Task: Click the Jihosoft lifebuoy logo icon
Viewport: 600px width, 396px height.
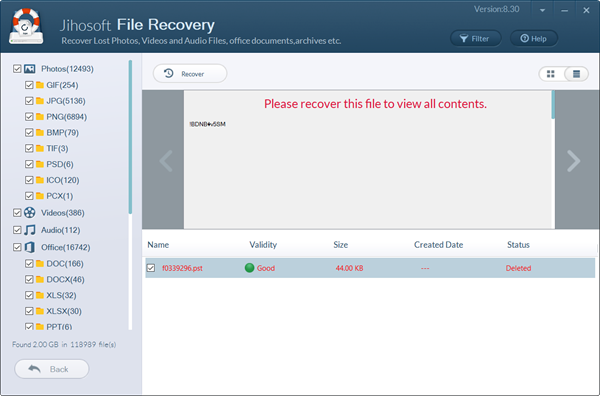Action: click(26, 26)
